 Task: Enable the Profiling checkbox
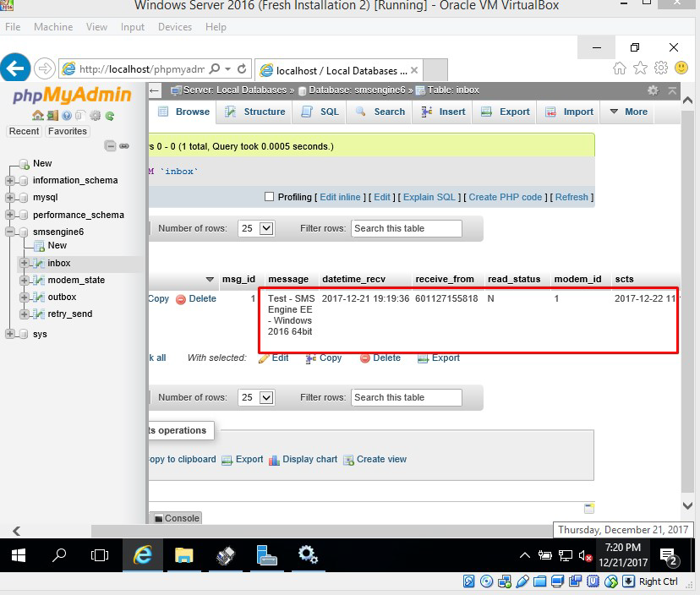[270, 197]
